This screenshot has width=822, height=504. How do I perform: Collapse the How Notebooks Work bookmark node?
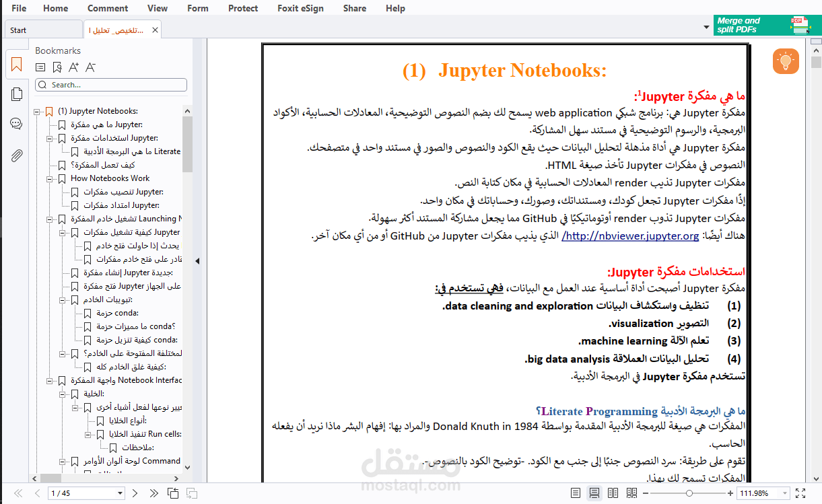[50, 178]
